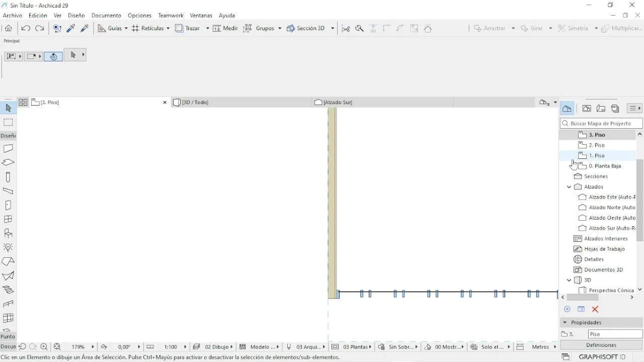Select the Roof tool in the toolbox
This screenshot has height=362, width=644.
coord(8,261)
